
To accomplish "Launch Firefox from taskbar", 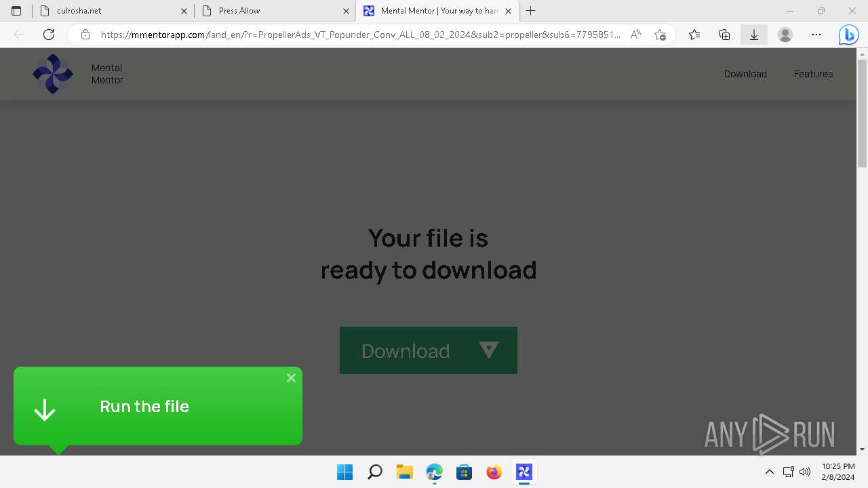I will point(494,472).
